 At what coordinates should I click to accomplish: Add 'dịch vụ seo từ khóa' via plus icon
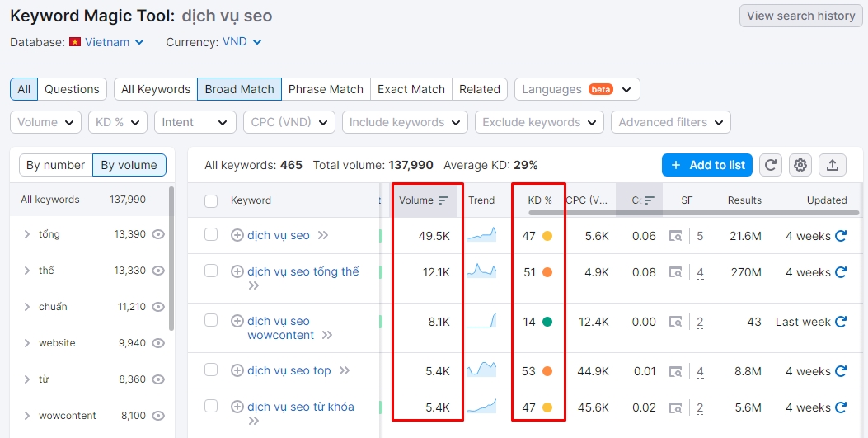[x=237, y=407]
